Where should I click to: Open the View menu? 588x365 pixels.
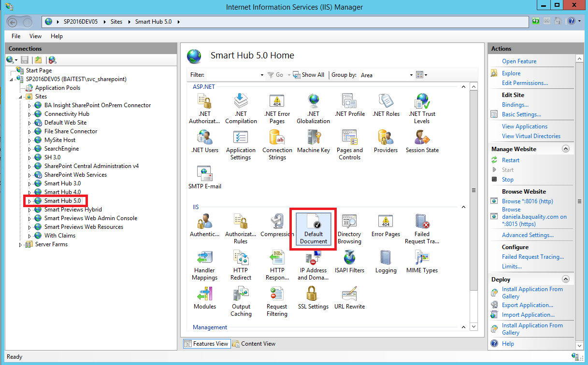coord(35,36)
